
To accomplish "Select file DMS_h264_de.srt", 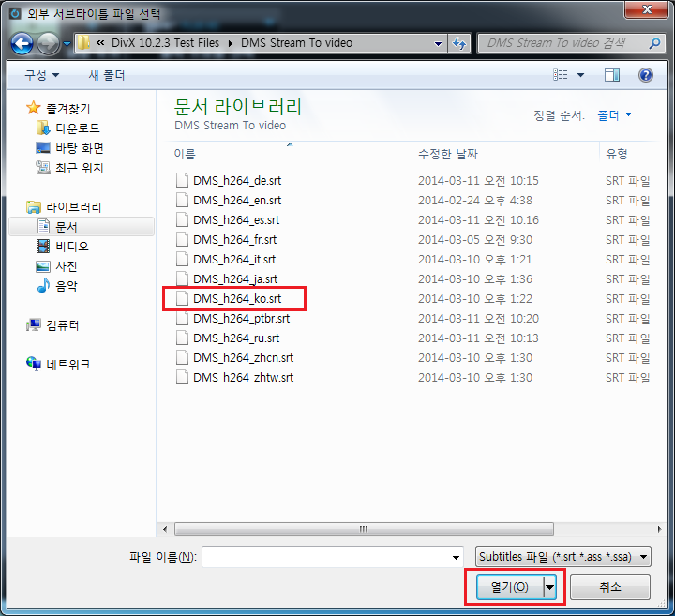I will (237, 180).
